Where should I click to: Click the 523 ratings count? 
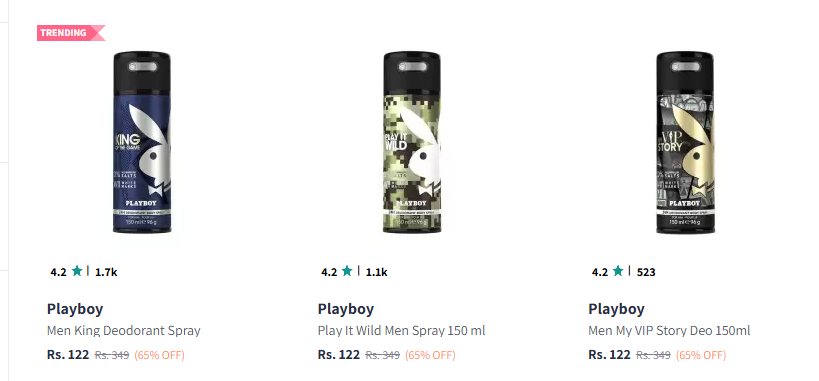pos(646,272)
